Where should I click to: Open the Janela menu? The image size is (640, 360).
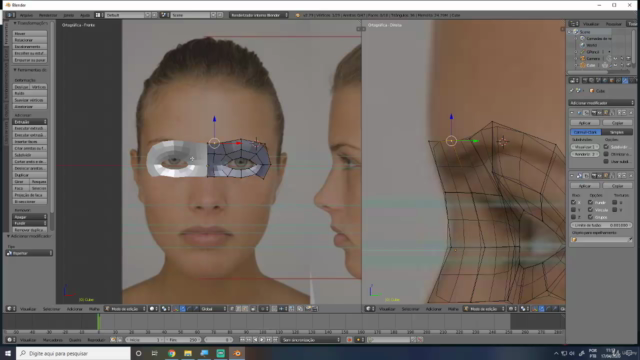click(69, 15)
